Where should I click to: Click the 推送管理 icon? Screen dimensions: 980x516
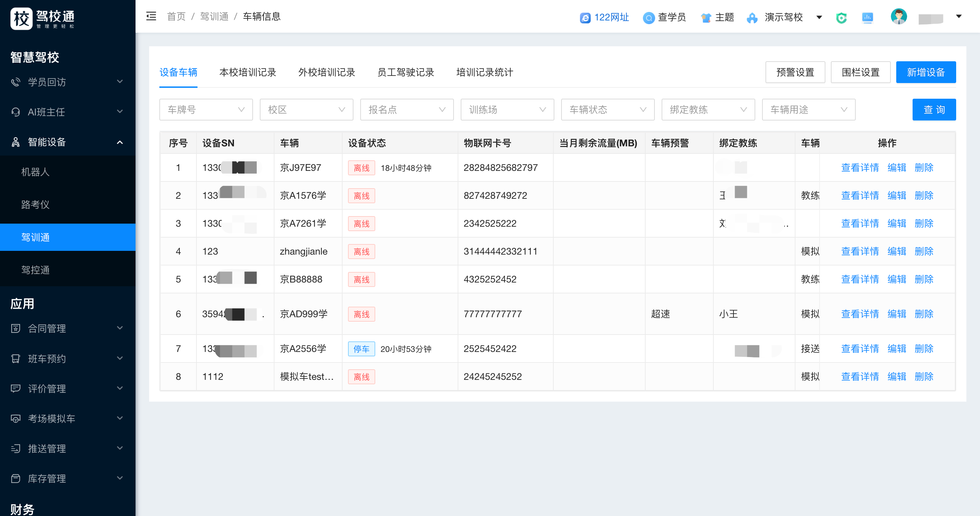tap(16, 448)
